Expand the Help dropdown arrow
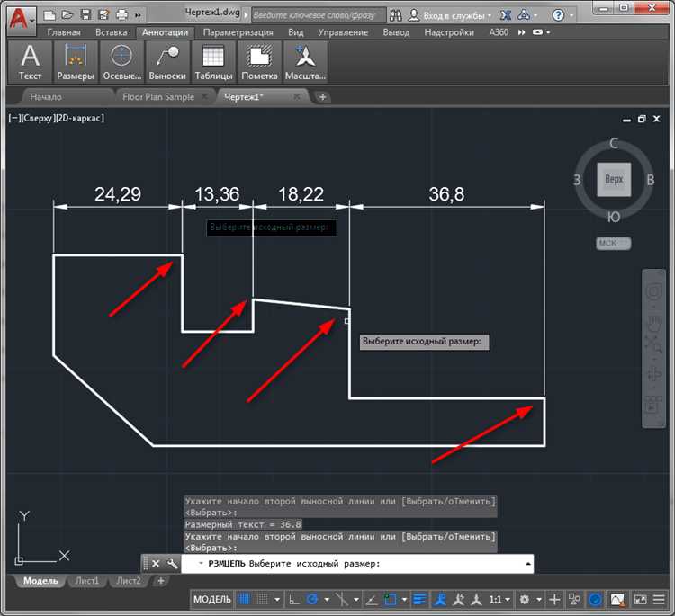The height and width of the screenshot is (616, 675). tap(571, 16)
